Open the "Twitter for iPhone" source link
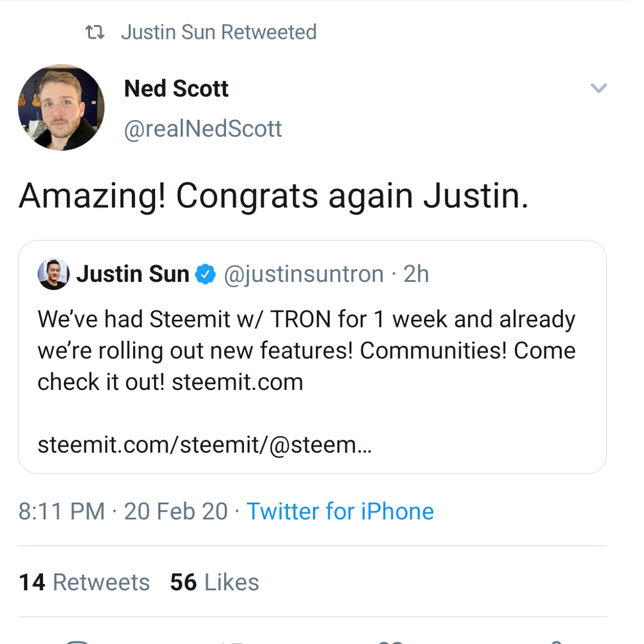 (340, 512)
